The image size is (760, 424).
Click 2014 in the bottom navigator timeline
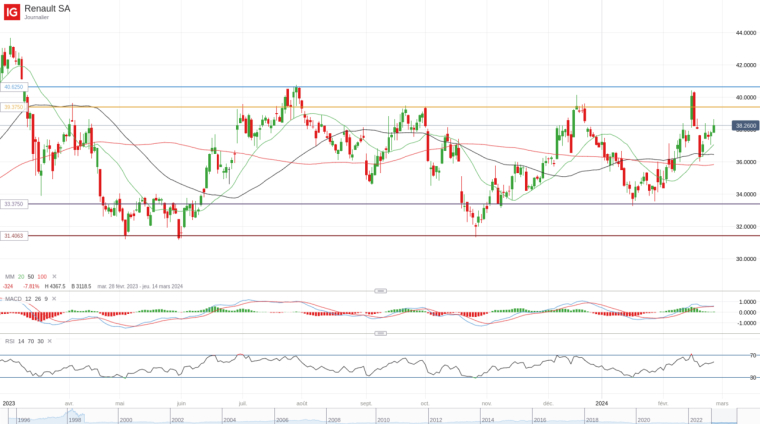[x=488, y=420]
